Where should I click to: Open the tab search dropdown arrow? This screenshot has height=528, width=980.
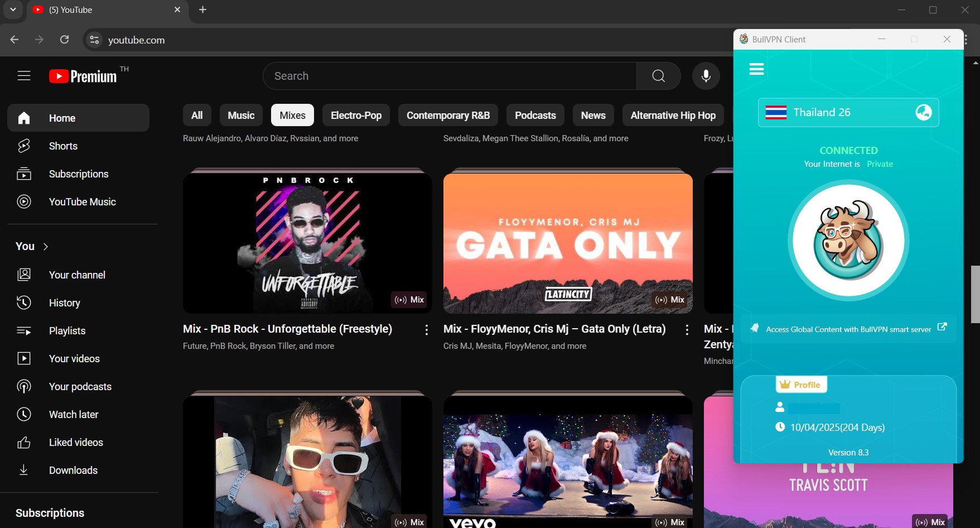click(13, 10)
